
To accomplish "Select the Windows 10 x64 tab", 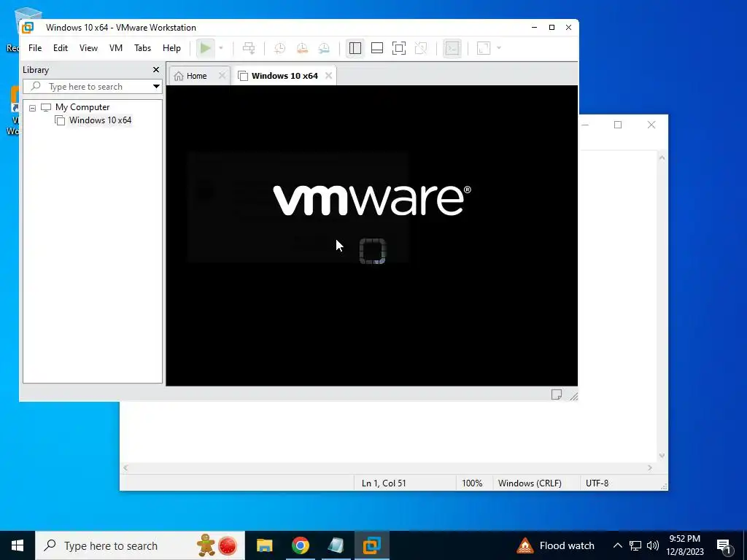I will (285, 76).
